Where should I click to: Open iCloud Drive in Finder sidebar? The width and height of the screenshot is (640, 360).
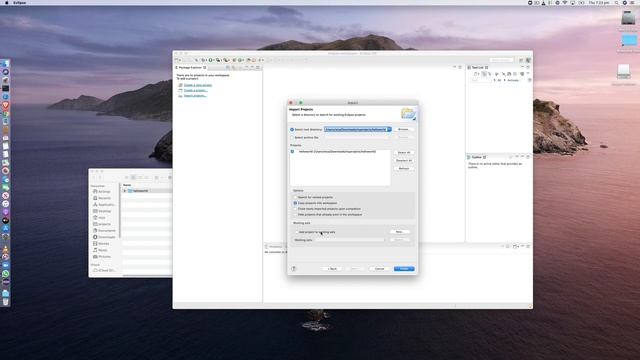point(104,270)
